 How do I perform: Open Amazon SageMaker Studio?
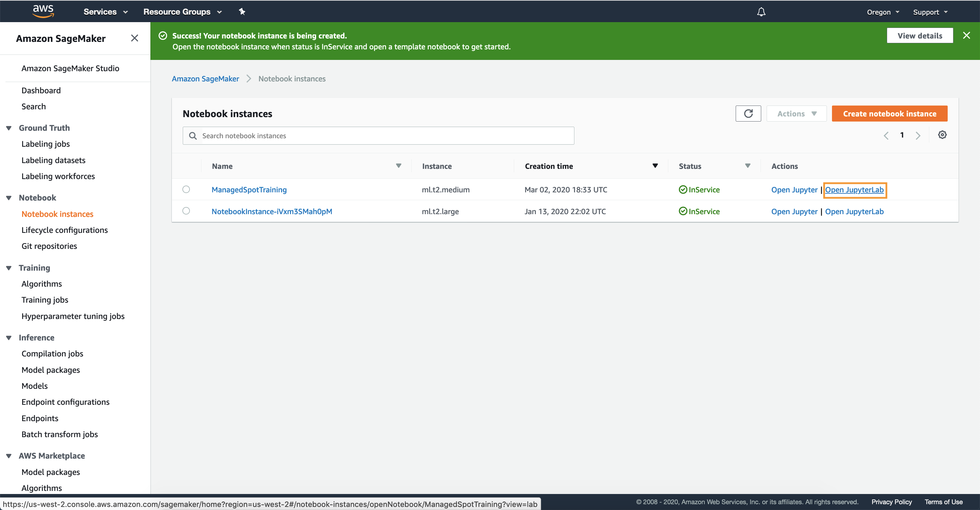tap(70, 68)
